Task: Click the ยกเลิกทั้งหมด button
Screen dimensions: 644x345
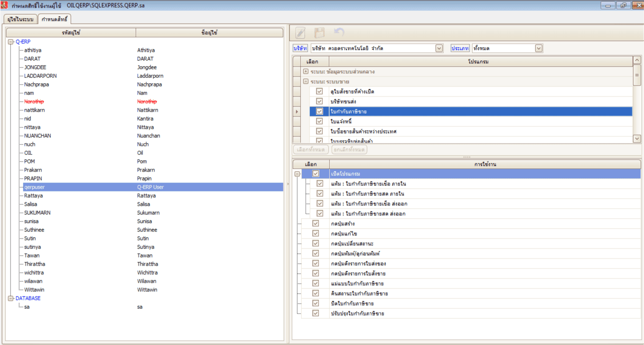Action: click(x=349, y=150)
